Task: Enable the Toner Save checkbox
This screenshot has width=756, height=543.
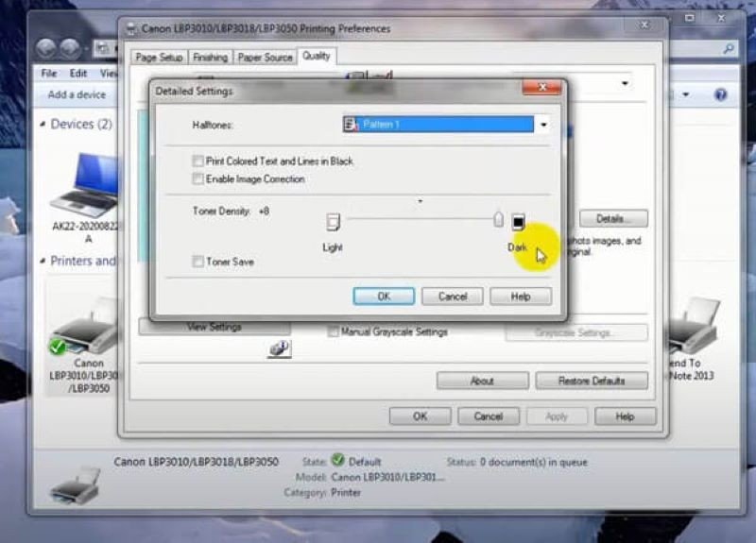Action: [x=198, y=262]
